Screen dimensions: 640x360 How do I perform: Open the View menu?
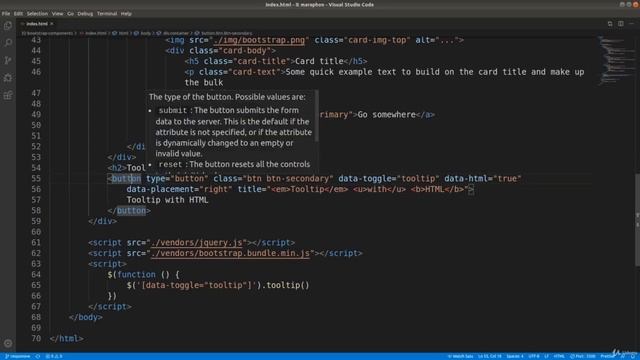coord(57,13)
